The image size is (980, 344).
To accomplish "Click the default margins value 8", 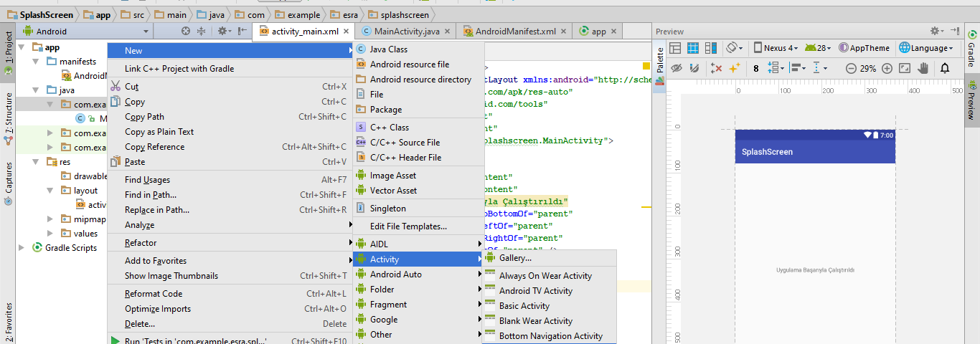I will tap(756, 68).
